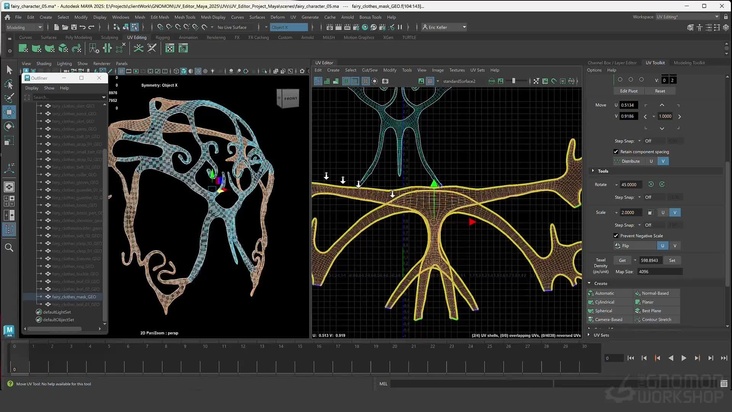Choose the Scale tool in the toolbox
Image resolution: width=732 pixels, height=412 pixels.
point(9,140)
